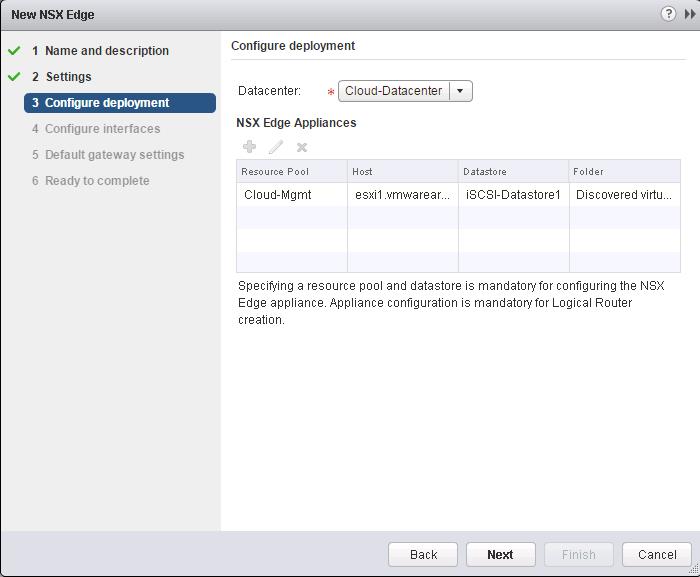Delete the appliance using the X icon
700x577 pixels.
[x=302, y=147]
